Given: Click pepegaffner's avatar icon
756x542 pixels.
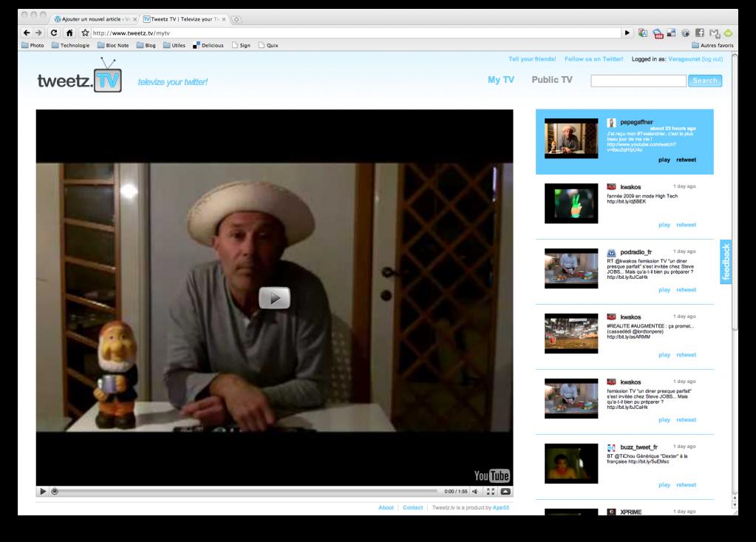Looking at the screenshot, I should 611,123.
